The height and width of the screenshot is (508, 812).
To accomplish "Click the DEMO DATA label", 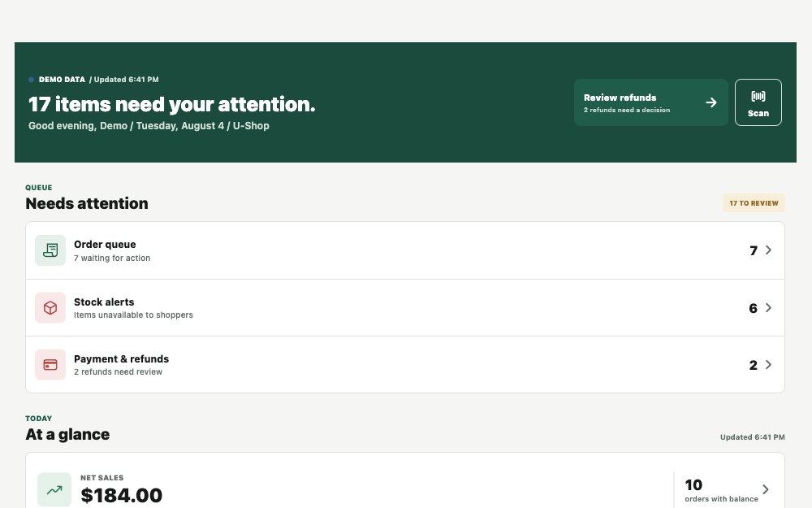I will tap(62, 80).
